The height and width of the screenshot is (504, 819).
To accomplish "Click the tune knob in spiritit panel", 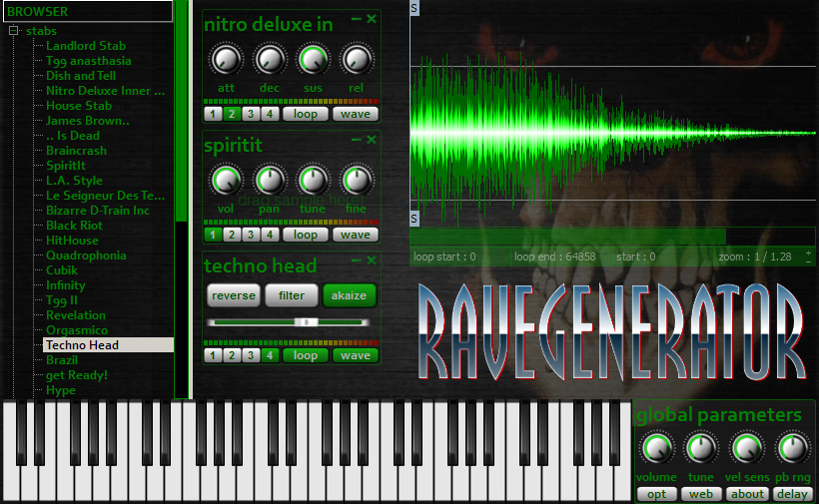I will pos(313,180).
